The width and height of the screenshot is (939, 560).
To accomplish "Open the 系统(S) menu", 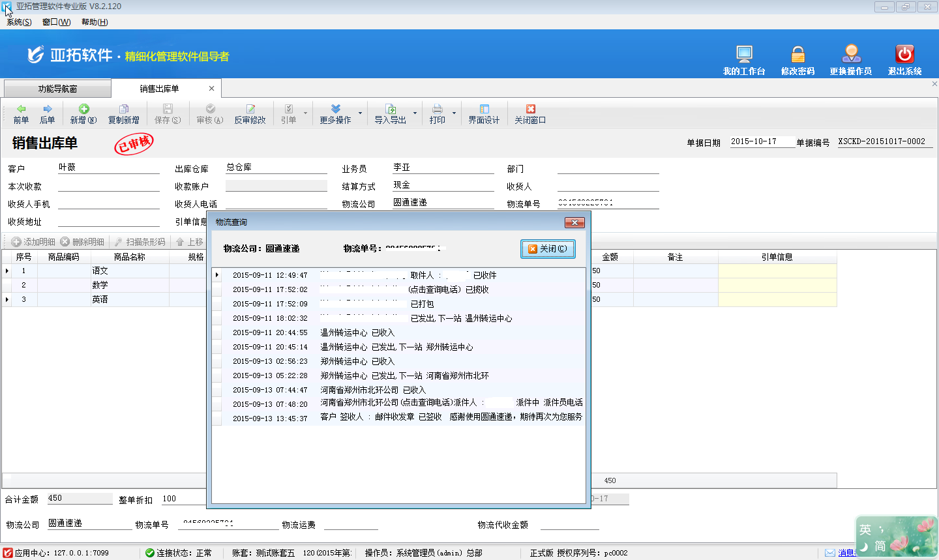I will coord(19,22).
